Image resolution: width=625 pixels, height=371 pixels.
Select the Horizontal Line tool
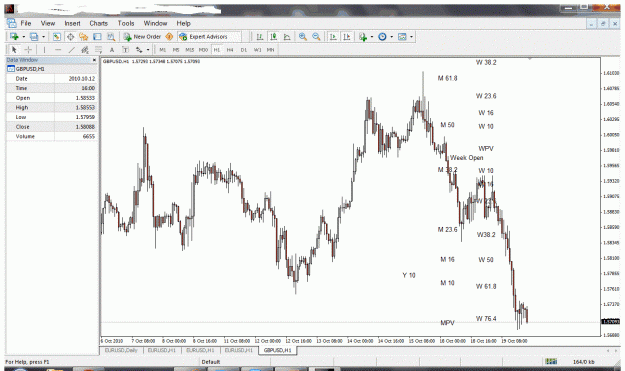pyautogui.click(x=58, y=50)
